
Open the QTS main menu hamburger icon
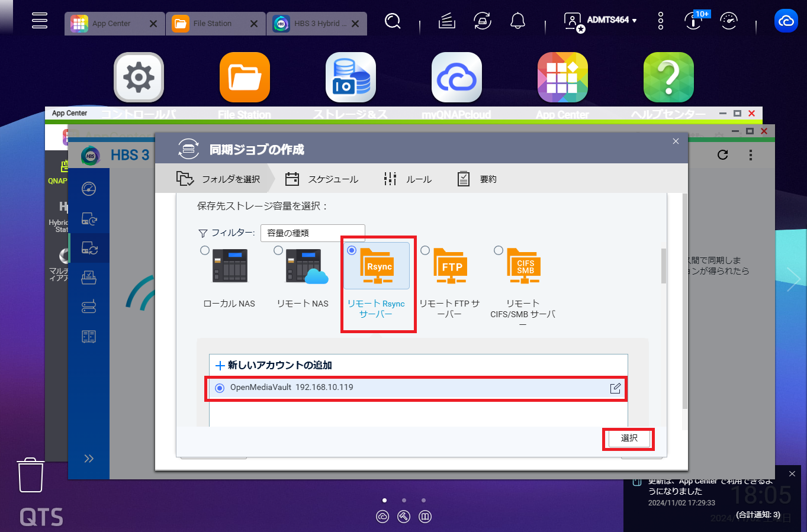click(x=40, y=20)
